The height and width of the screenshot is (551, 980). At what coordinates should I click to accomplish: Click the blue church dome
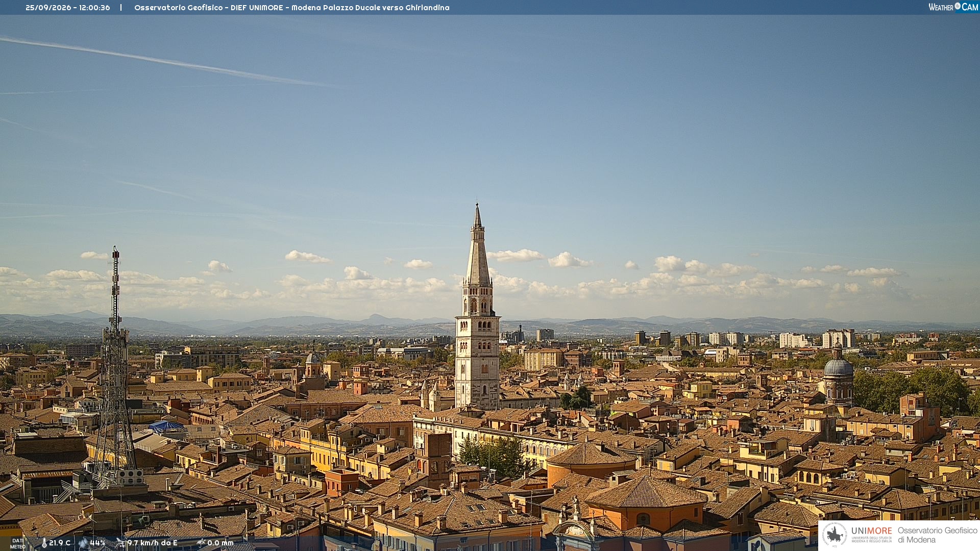(838, 367)
